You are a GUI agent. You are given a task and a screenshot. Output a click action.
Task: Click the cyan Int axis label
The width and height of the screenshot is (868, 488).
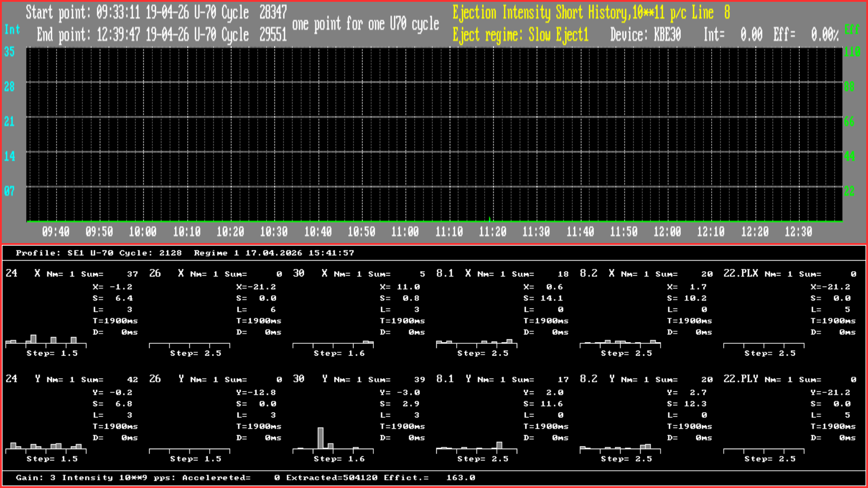tap(12, 30)
